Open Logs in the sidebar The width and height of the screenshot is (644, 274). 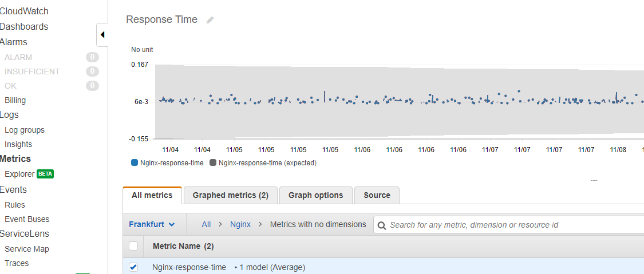9,115
